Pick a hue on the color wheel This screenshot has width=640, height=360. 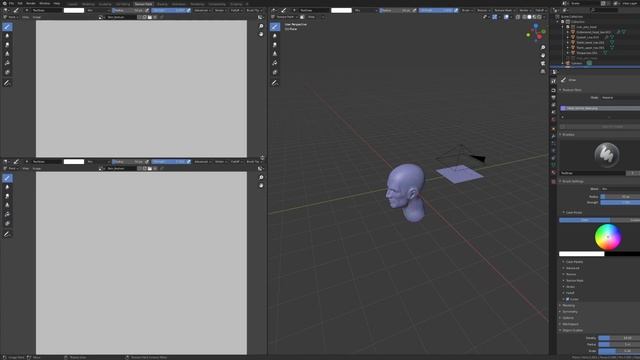coord(608,237)
